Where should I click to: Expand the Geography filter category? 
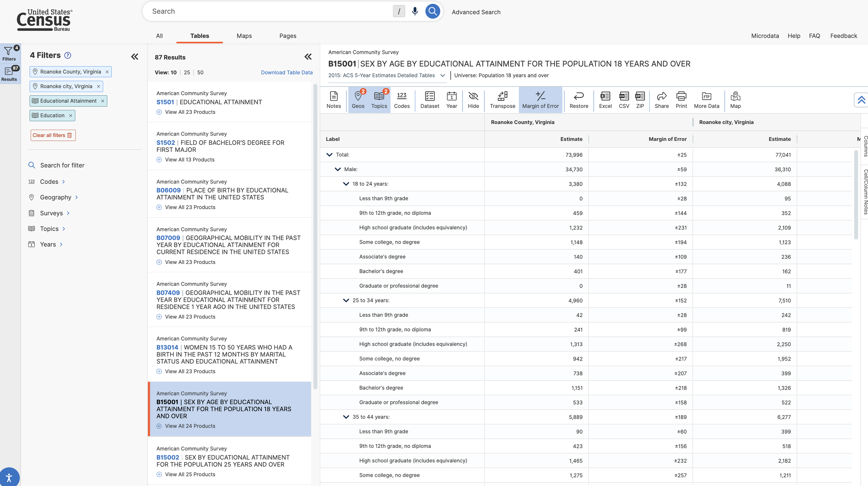(x=56, y=197)
